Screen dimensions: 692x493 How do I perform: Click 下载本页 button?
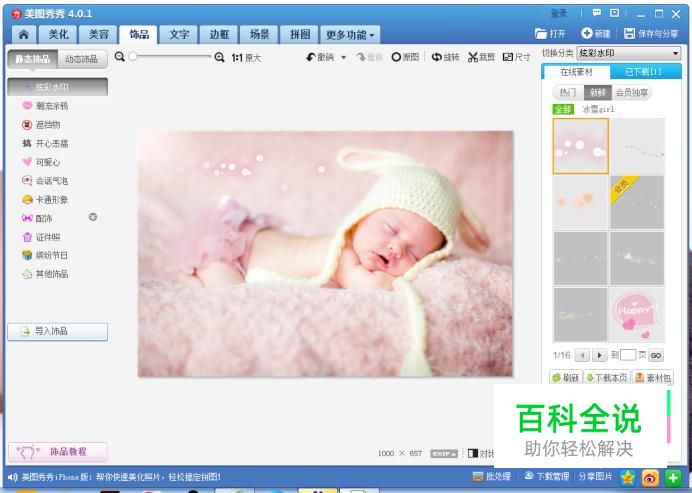coord(607,378)
